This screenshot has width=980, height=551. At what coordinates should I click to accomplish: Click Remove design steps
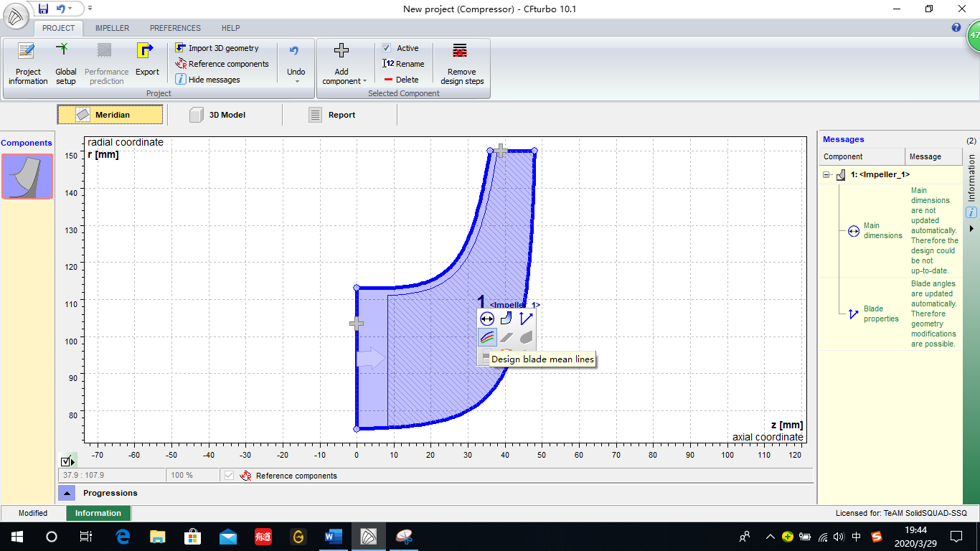pyautogui.click(x=462, y=63)
